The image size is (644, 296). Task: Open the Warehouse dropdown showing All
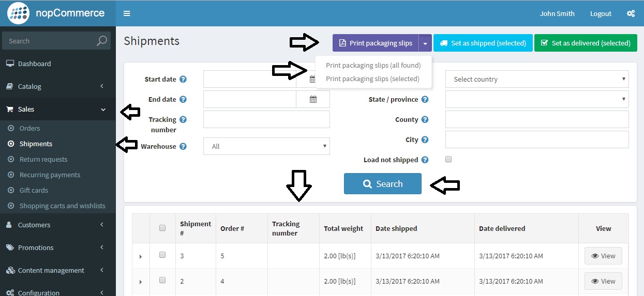(x=266, y=146)
